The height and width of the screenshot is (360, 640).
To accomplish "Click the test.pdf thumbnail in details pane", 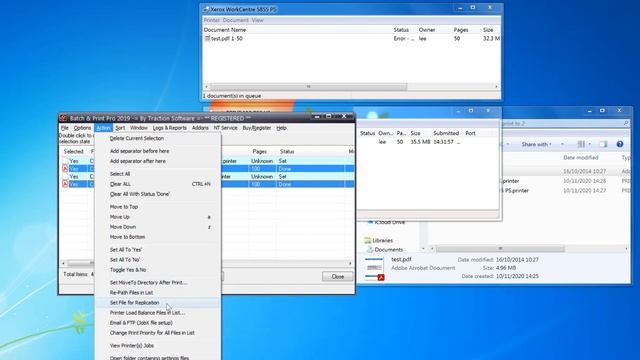I will tap(374, 269).
